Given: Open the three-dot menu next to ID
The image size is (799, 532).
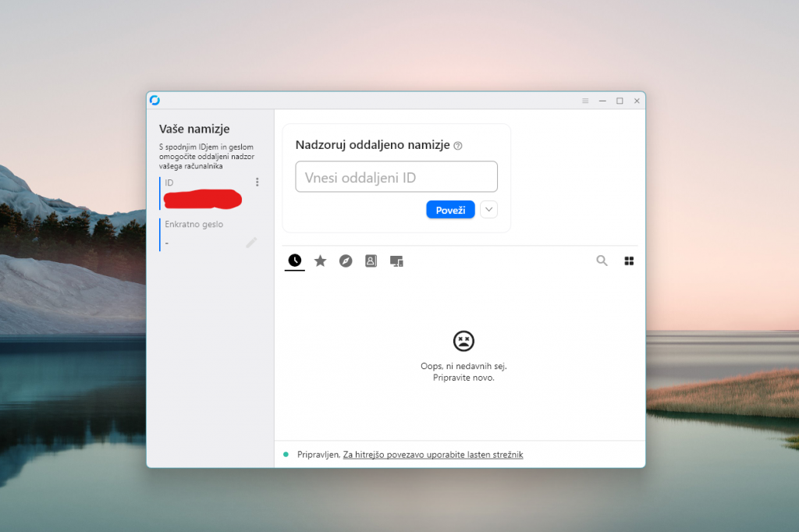Looking at the screenshot, I should (x=257, y=183).
